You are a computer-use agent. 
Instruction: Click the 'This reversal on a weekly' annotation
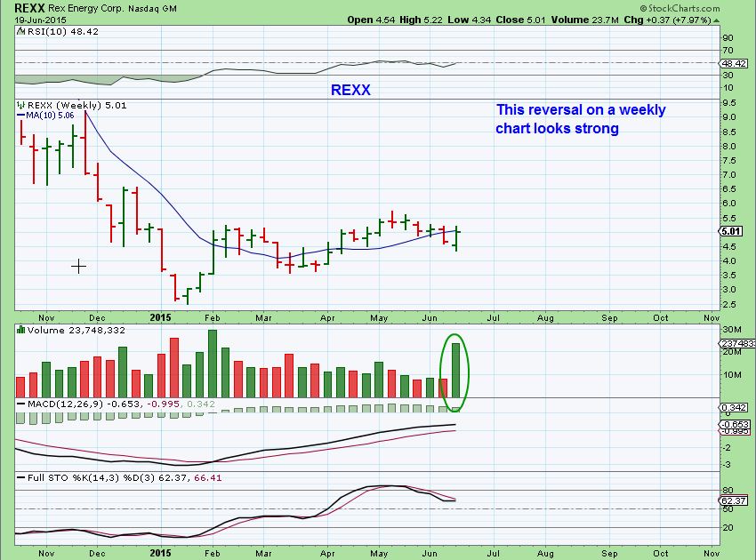581,110
